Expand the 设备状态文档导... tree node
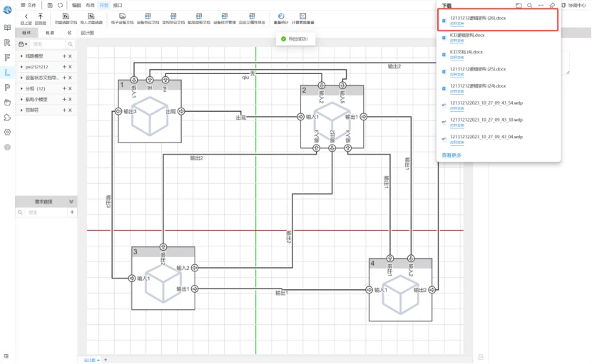Screen dimensions: 592x364 (x=21, y=78)
